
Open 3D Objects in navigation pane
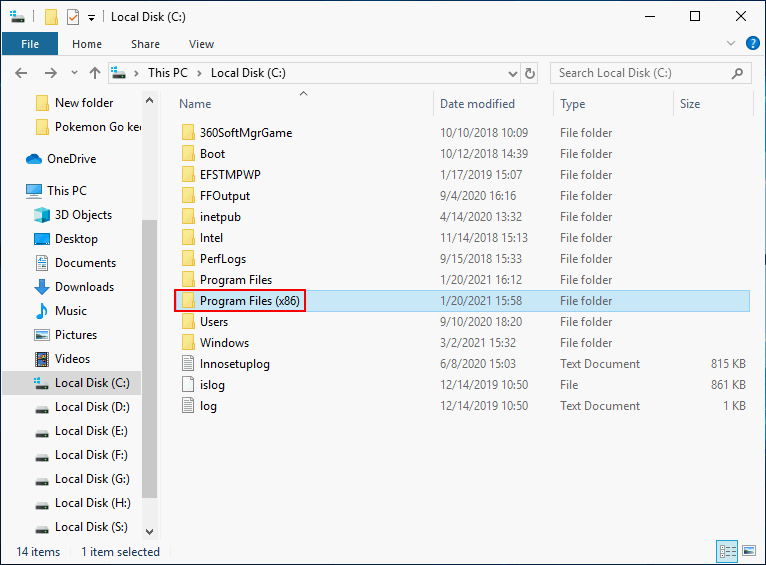click(73, 215)
